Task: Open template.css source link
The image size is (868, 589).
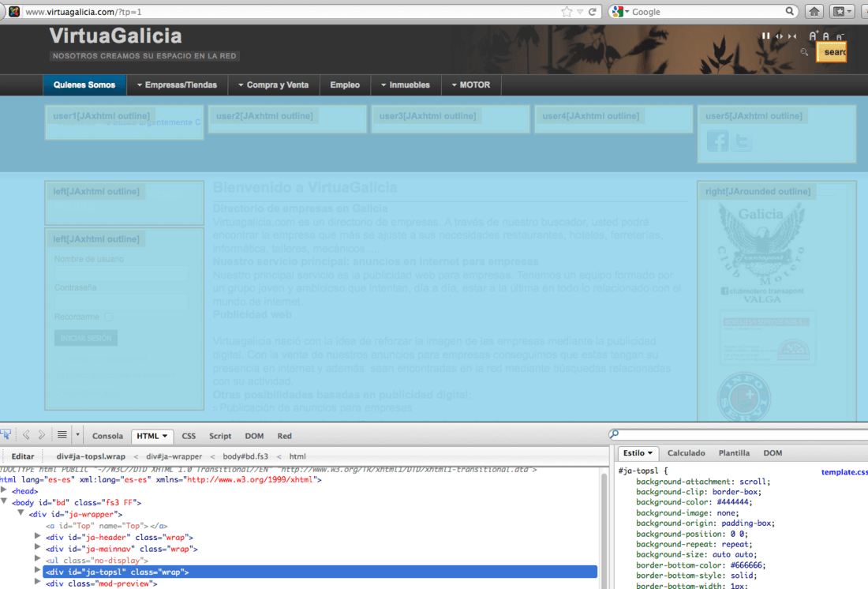Action: (x=844, y=472)
